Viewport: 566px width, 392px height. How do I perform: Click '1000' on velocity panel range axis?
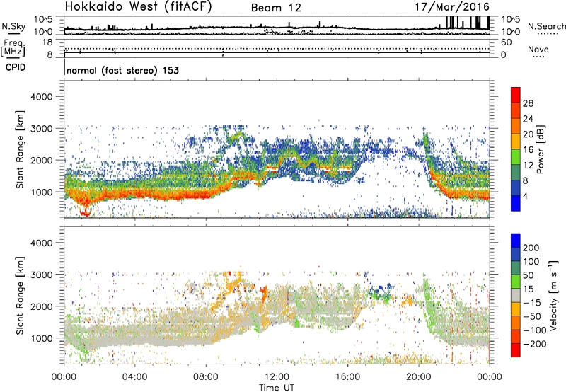(41, 338)
